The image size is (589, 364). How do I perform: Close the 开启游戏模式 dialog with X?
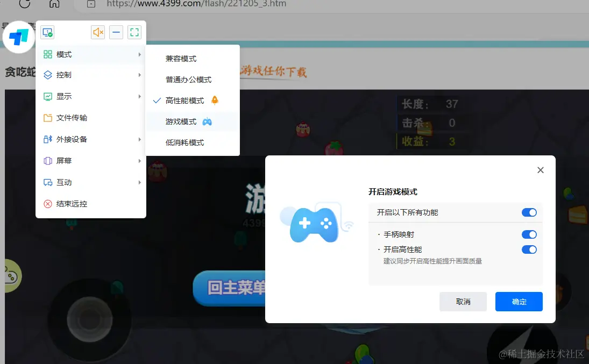pos(541,170)
